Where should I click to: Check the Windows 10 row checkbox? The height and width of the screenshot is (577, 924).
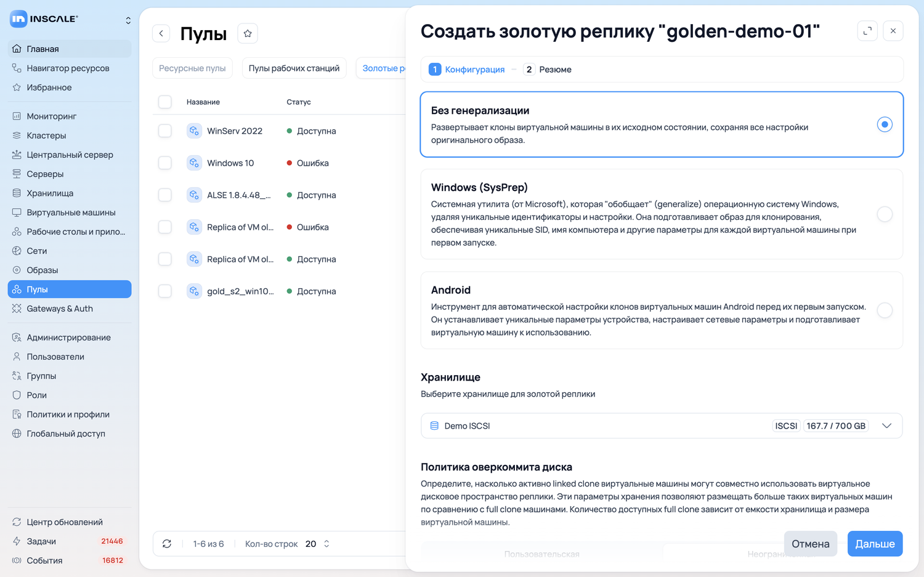165,163
